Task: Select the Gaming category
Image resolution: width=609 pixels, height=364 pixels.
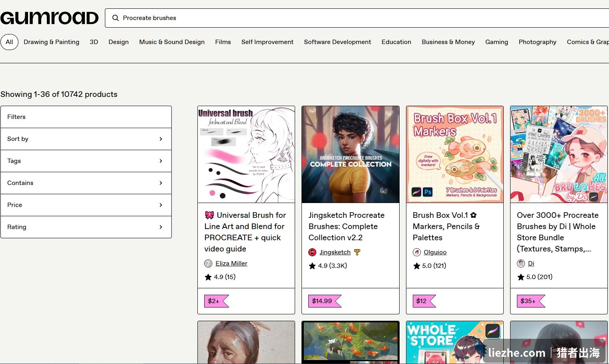Action: pos(496,42)
